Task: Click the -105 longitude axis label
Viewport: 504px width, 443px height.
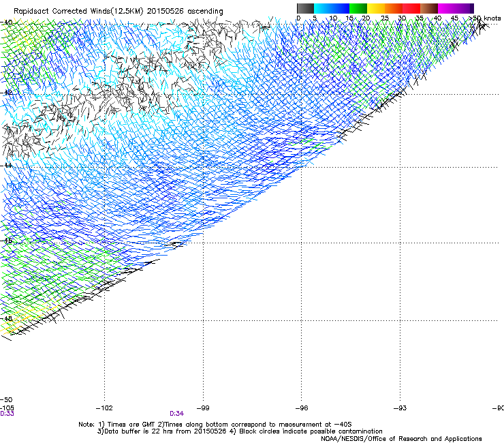Action: tap(7, 408)
